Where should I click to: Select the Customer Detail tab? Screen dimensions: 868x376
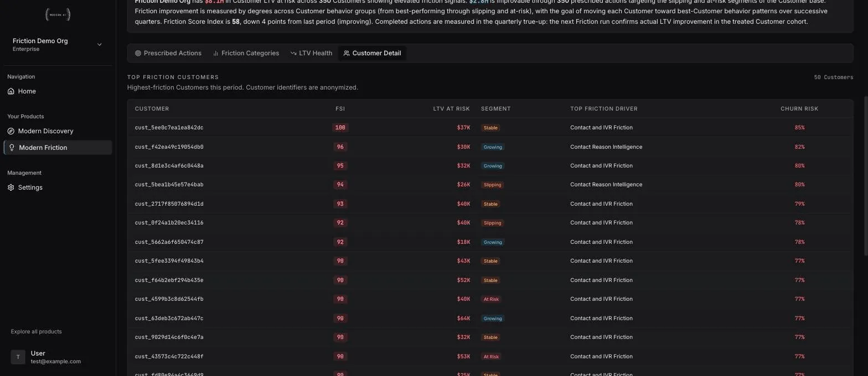pyautogui.click(x=372, y=53)
